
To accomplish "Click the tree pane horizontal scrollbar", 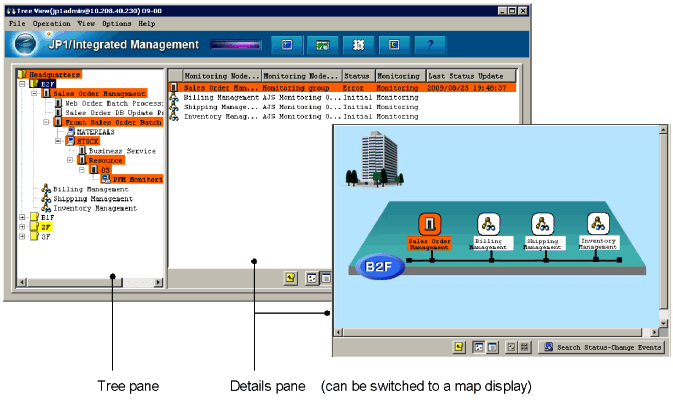I will (x=88, y=283).
